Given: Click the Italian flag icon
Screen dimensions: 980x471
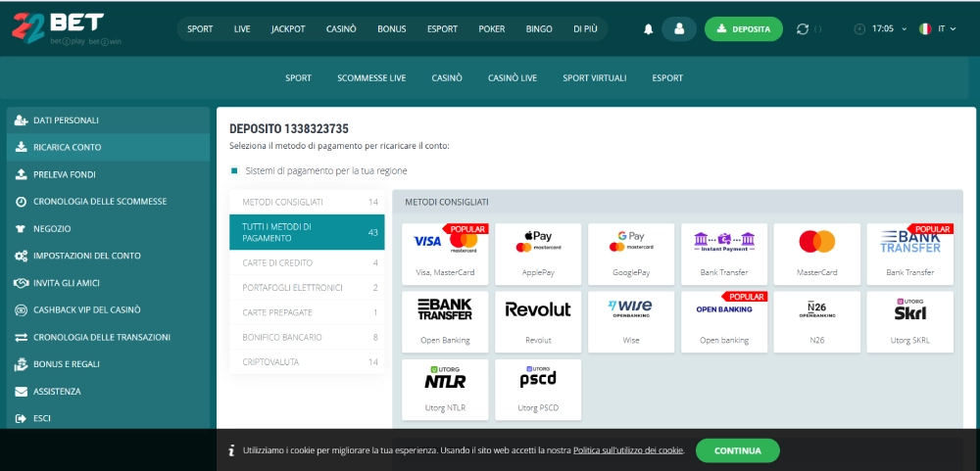Looking at the screenshot, I should (925, 29).
